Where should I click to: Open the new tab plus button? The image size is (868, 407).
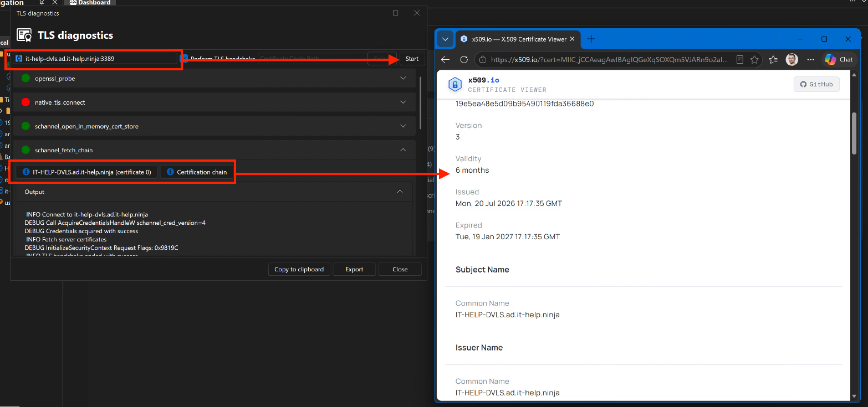[x=591, y=39]
